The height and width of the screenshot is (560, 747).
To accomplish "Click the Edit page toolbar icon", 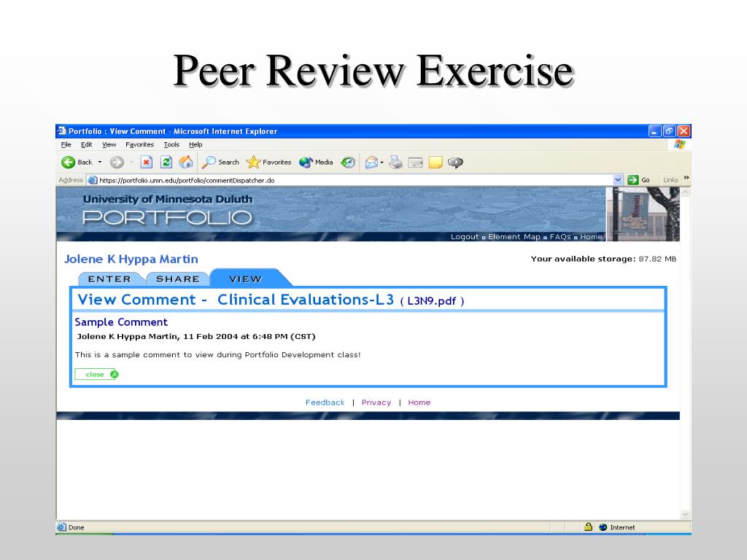I will (415, 163).
